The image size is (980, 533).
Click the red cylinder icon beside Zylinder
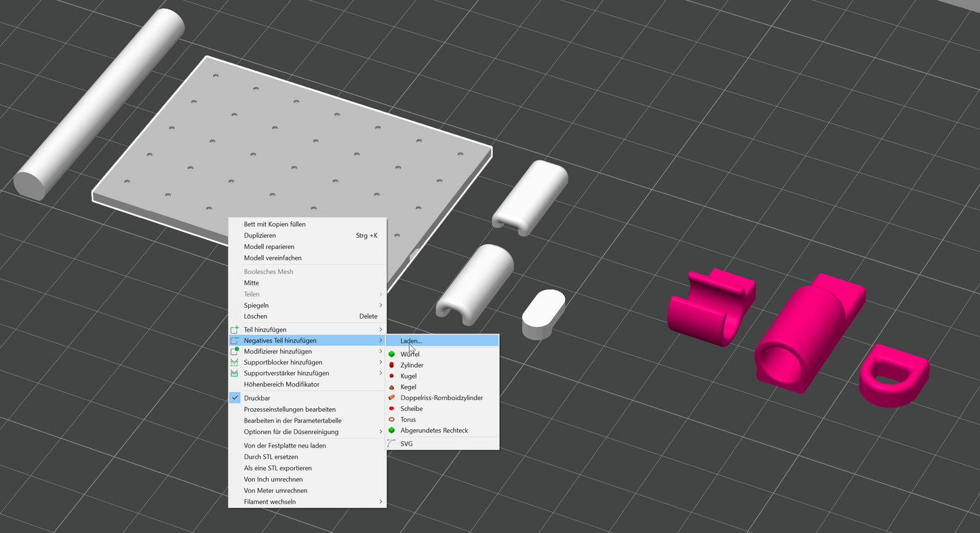tap(392, 366)
